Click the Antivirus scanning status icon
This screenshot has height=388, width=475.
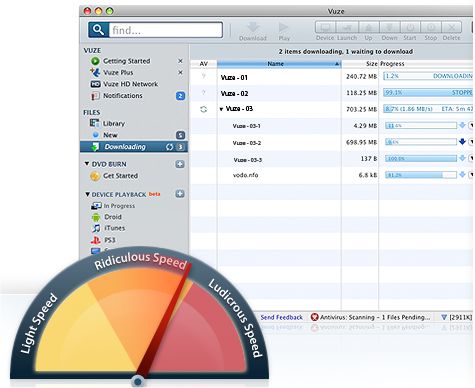pos(314,317)
